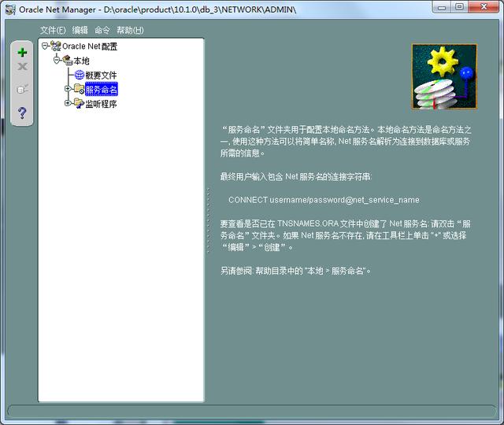Image resolution: width=504 pixels, height=425 pixels.
Task: Click the grey X delete icon
Action: [22, 66]
